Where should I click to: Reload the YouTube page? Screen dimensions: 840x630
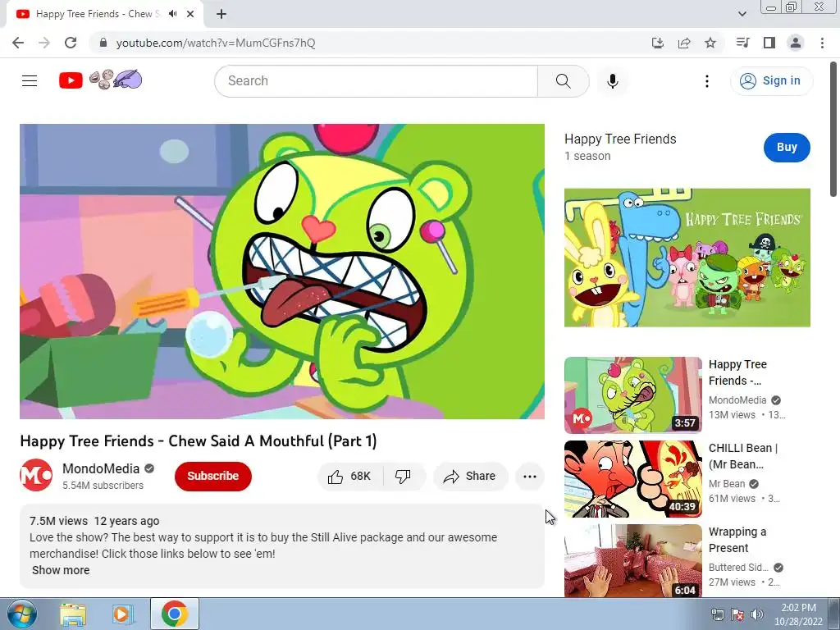71,43
